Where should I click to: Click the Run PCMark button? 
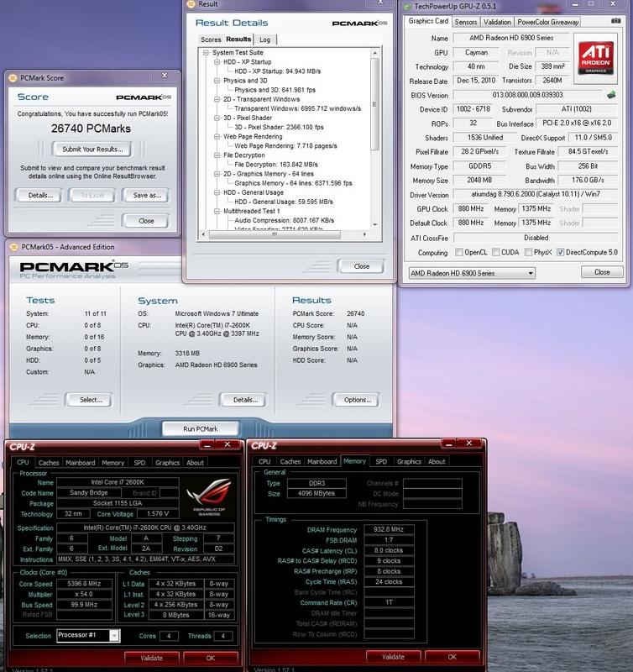click(x=201, y=428)
